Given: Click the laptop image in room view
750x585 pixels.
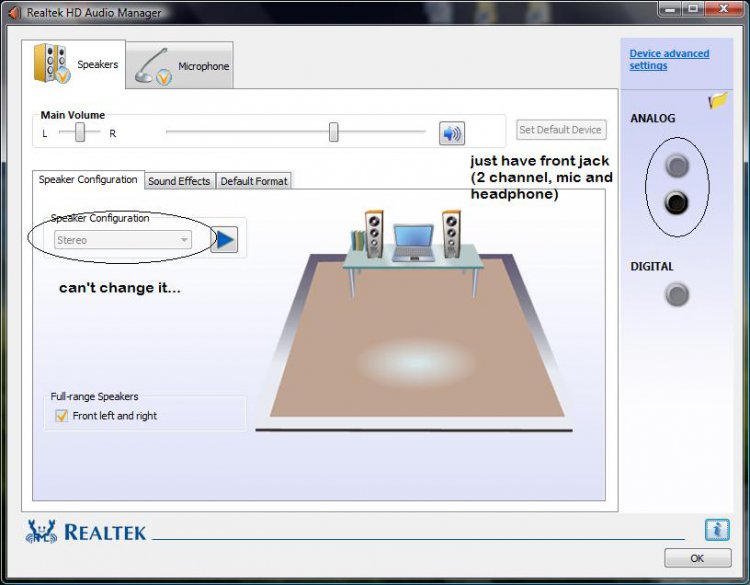Looking at the screenshot, I should (413, 243).
